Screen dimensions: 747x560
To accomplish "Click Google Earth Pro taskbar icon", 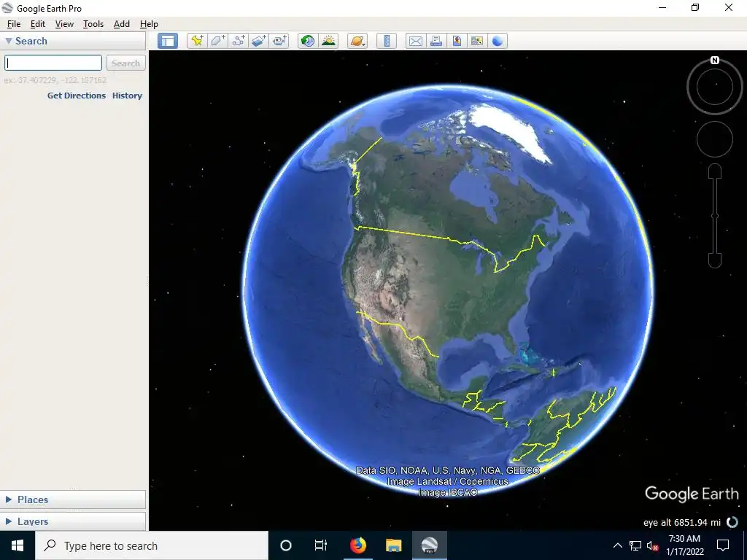I will pos(429,545).
